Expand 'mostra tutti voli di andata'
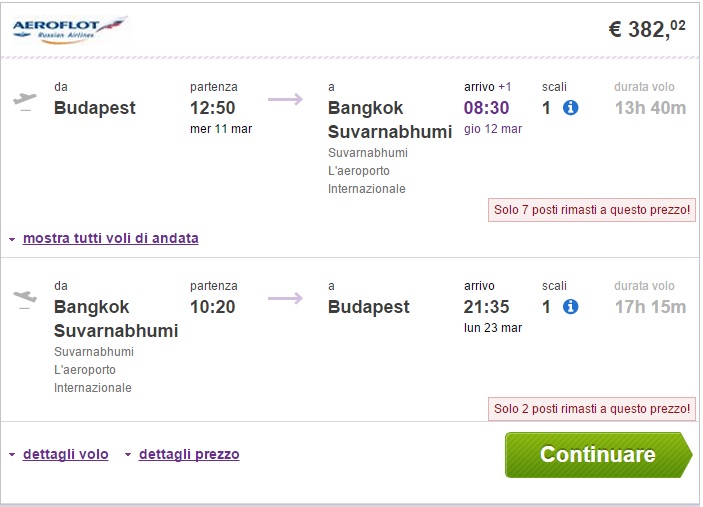703x507 pixels. point(110,238)
